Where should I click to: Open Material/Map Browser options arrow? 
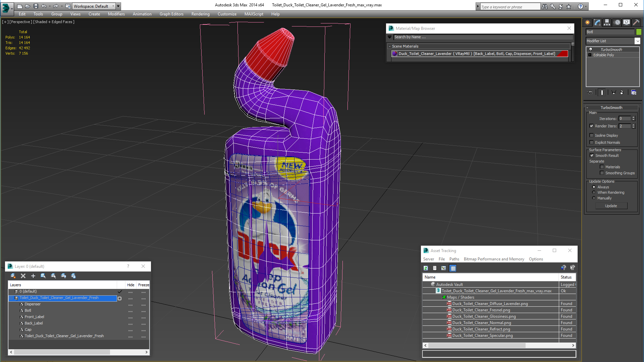(390, 37)
